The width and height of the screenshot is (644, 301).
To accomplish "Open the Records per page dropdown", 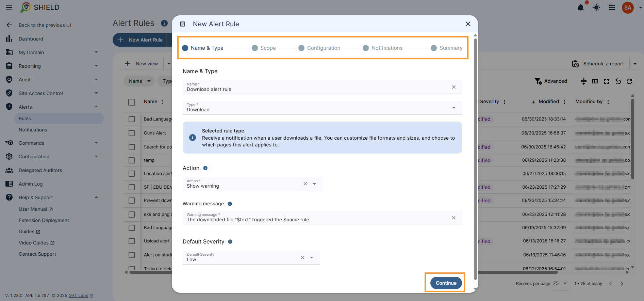I will (560, 284).
